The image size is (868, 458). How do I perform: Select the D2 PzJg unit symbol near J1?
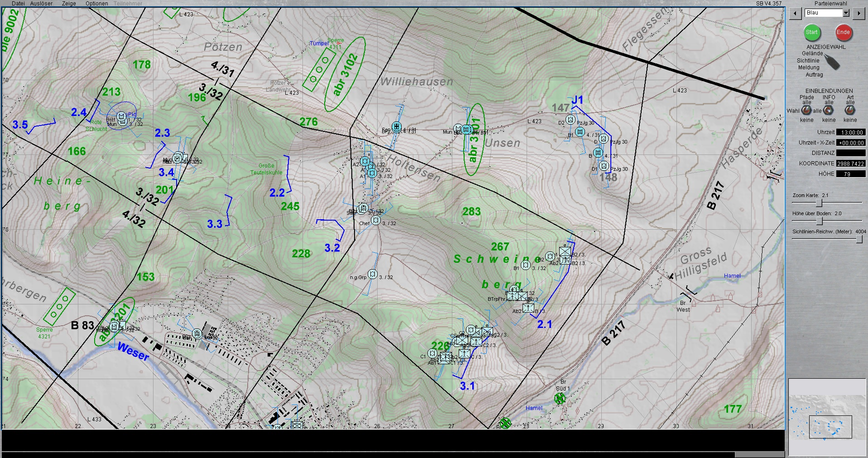point(571,120)
